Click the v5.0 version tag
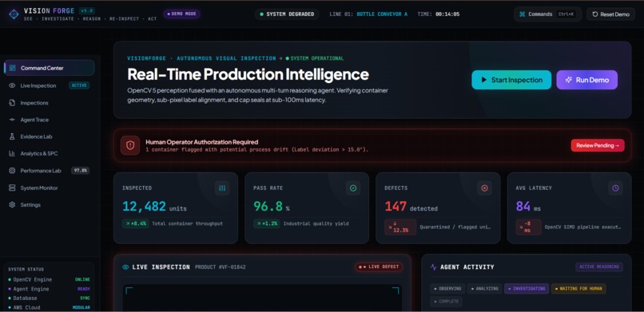The width and height of the screenshot is (644, 312). click(87, 11)
